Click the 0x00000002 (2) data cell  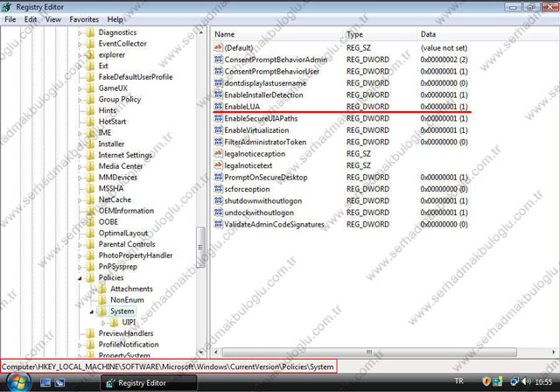coord(444,59)
